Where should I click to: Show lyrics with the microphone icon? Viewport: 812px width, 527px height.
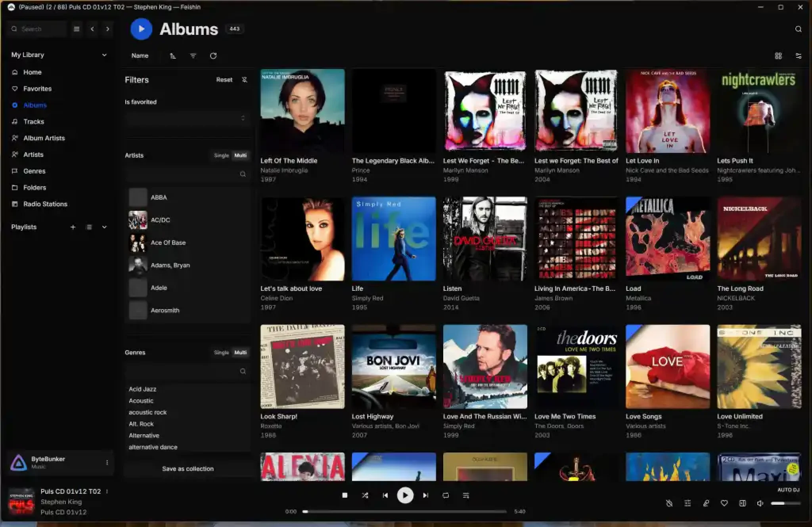[706, 503]
